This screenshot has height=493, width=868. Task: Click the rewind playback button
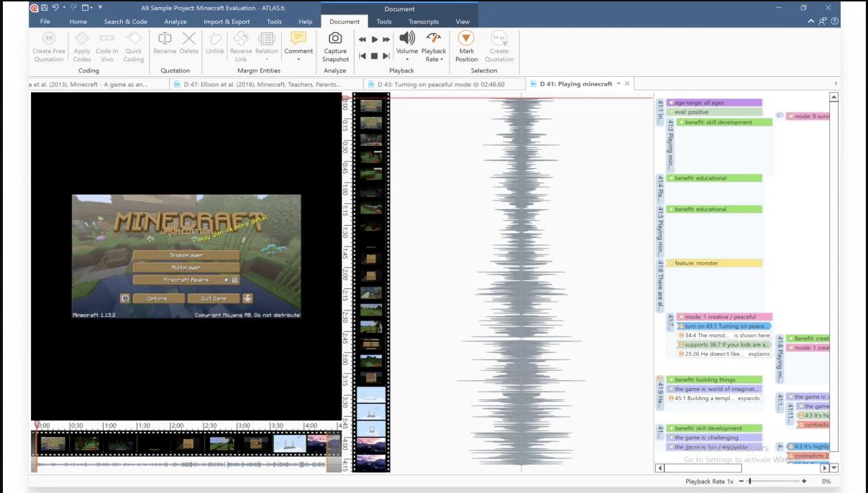click(x=362, y=40)
